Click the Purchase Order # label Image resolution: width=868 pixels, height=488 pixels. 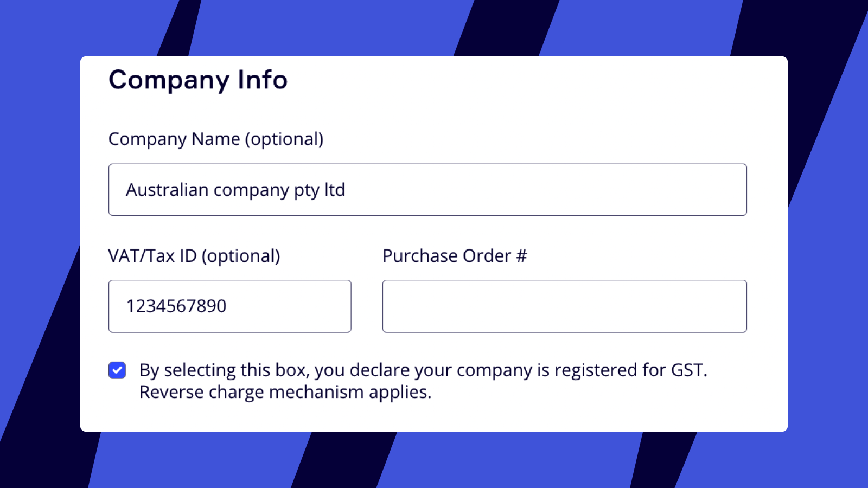tap(455, 255)
